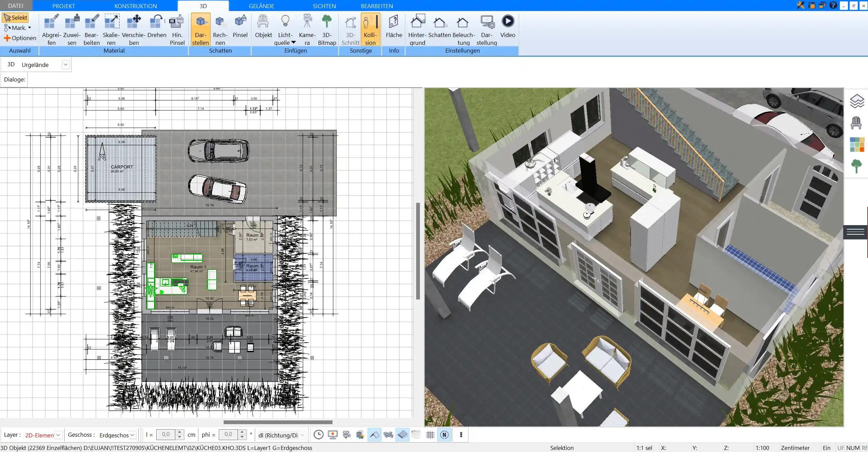
Task: Choose the Zuweisen material tool
Action: click(x=72, y=30)
